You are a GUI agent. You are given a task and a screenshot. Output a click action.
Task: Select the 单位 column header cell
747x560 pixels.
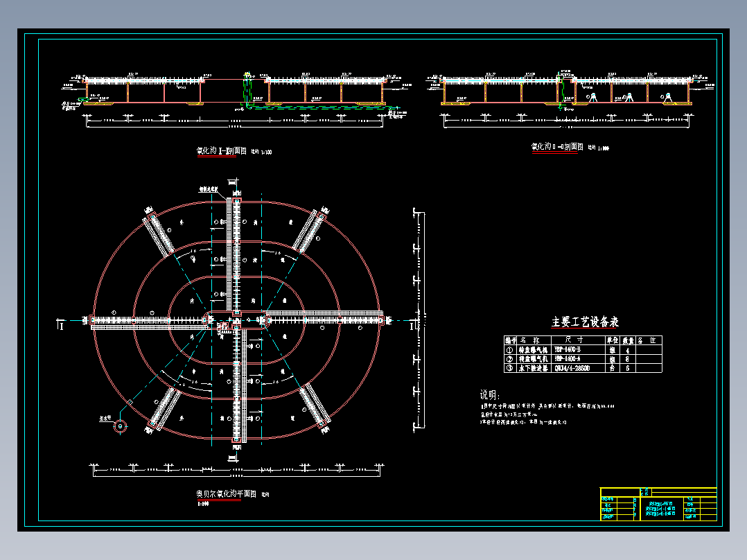pyautogui.click(x=613, y=340)
